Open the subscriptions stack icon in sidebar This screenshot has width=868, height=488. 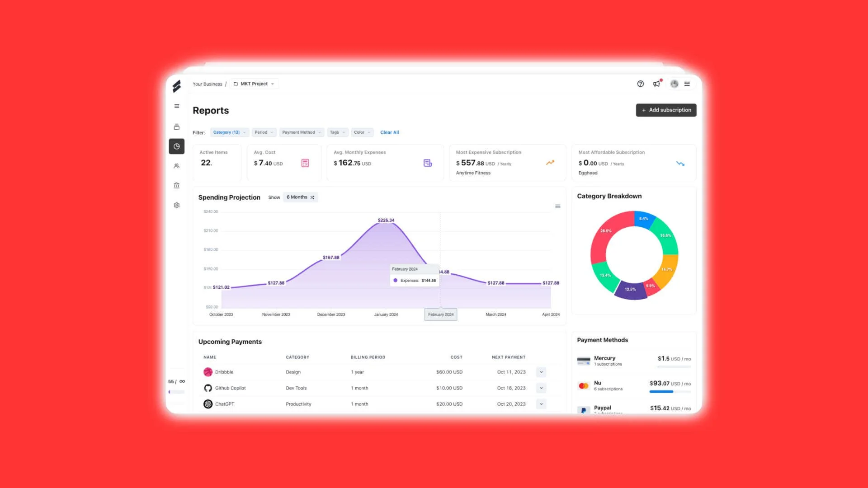(x=177, y=127)
